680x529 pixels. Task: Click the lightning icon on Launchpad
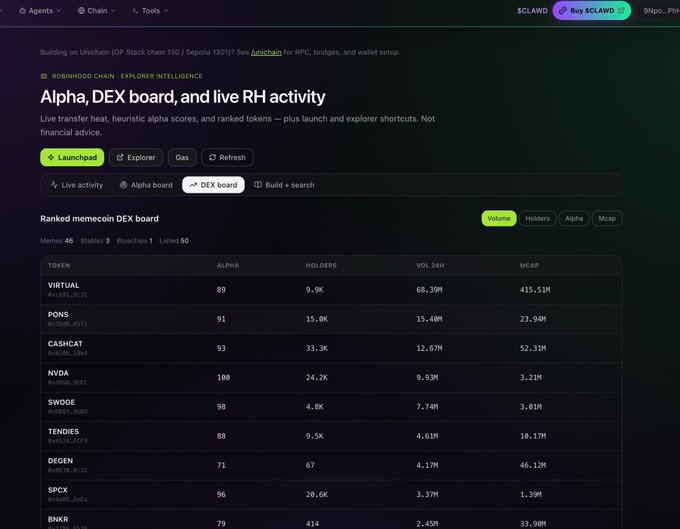pos(51,157)
